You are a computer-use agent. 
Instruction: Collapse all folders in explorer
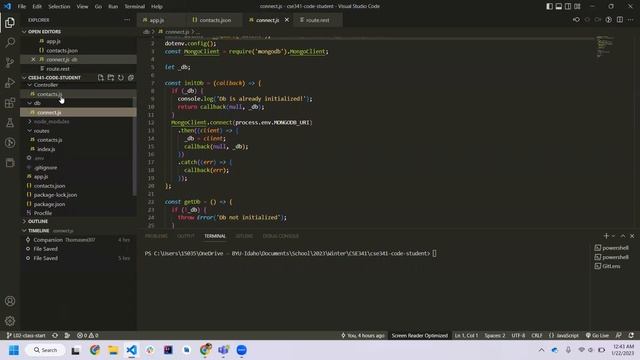(131, 78)
